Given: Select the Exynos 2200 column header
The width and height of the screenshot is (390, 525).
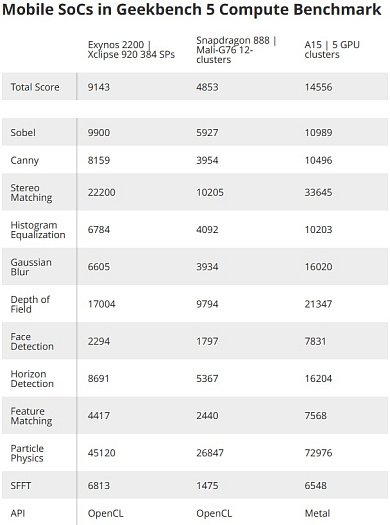Looking at the screenshot, I should [131, 50].
